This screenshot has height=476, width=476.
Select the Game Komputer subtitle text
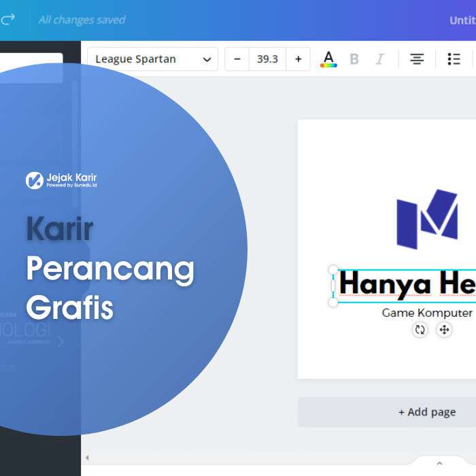(427, 313)
